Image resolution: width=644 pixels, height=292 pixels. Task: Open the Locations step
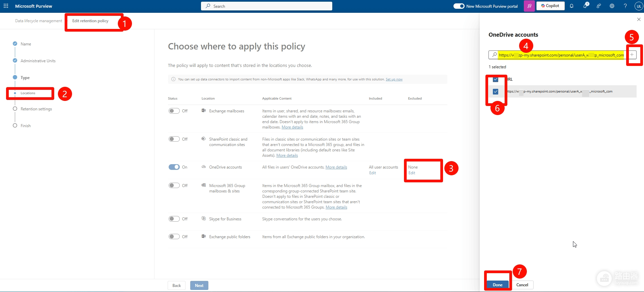28,93
